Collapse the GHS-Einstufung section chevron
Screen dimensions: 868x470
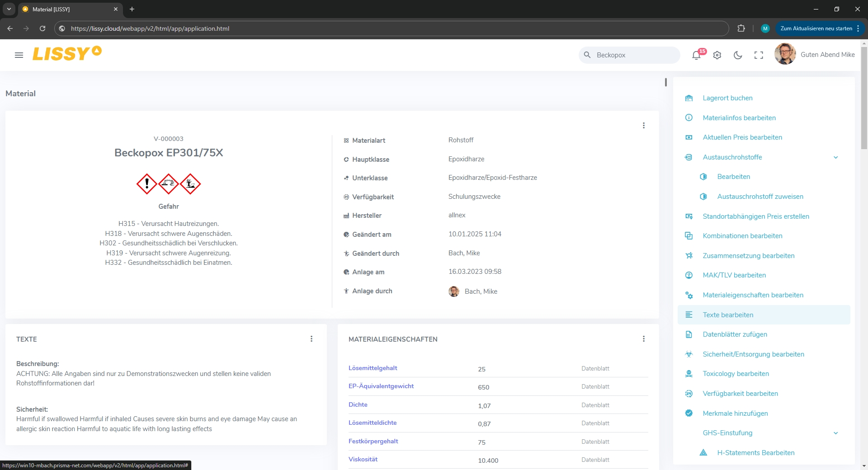(x=836, y=433)
